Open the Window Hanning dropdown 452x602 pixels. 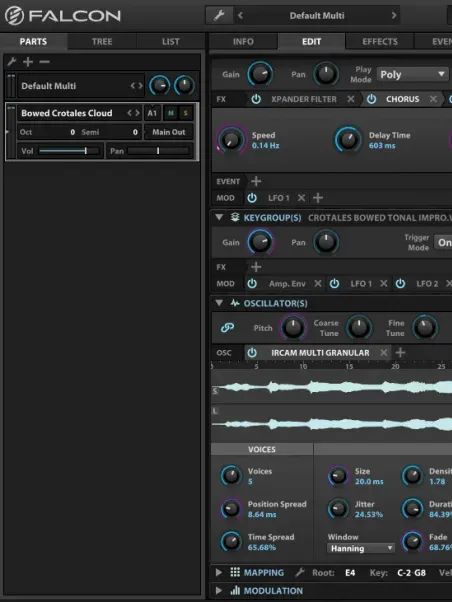tap(361, 548)
